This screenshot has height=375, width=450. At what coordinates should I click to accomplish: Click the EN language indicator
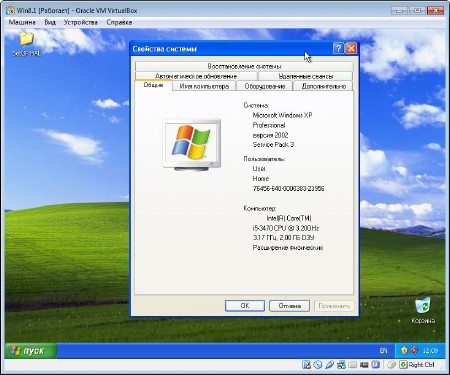coord(383,351)
